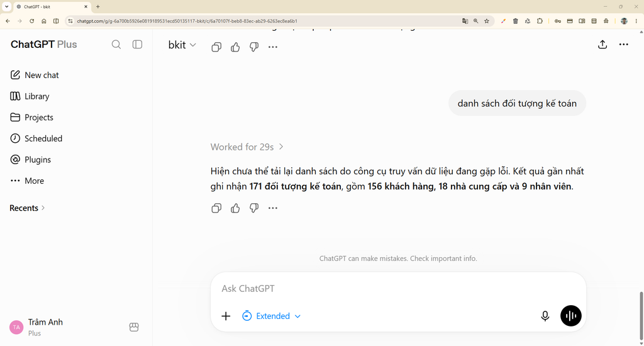Image resolution: width=644 pixels, height=346 pixels.
Task: Open Scheduled in sidebar
Action: [x=36, y=138]
